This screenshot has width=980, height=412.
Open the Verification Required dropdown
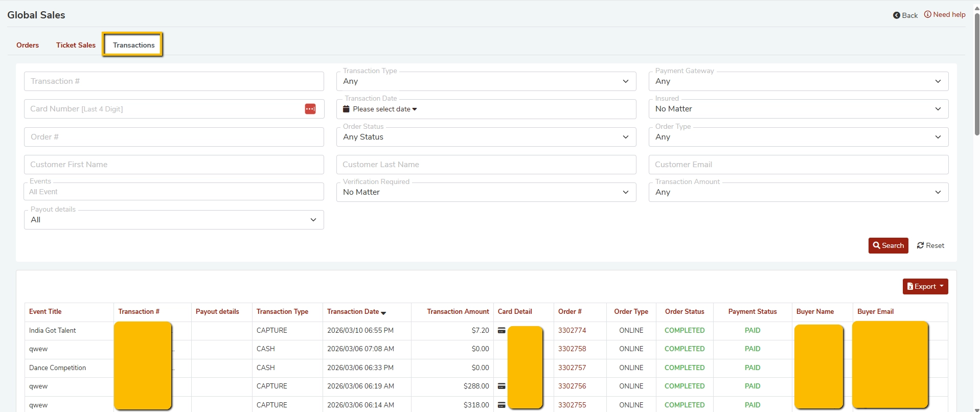[486, 192]
